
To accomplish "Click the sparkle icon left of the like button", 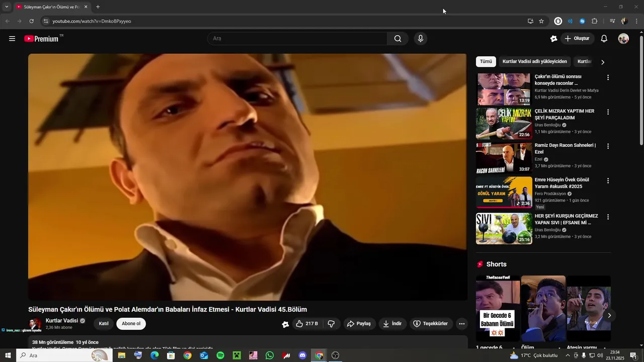I will click(285, 324).
